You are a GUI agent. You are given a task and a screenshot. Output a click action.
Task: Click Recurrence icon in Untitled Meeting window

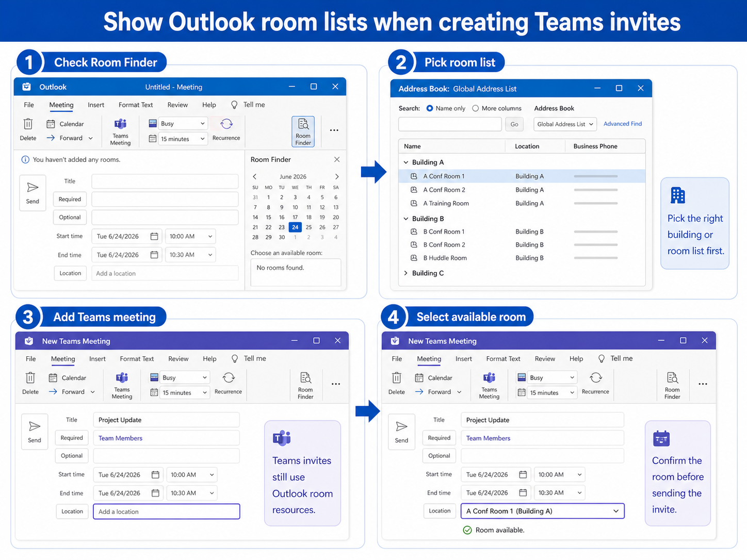(x=226, y=124)
